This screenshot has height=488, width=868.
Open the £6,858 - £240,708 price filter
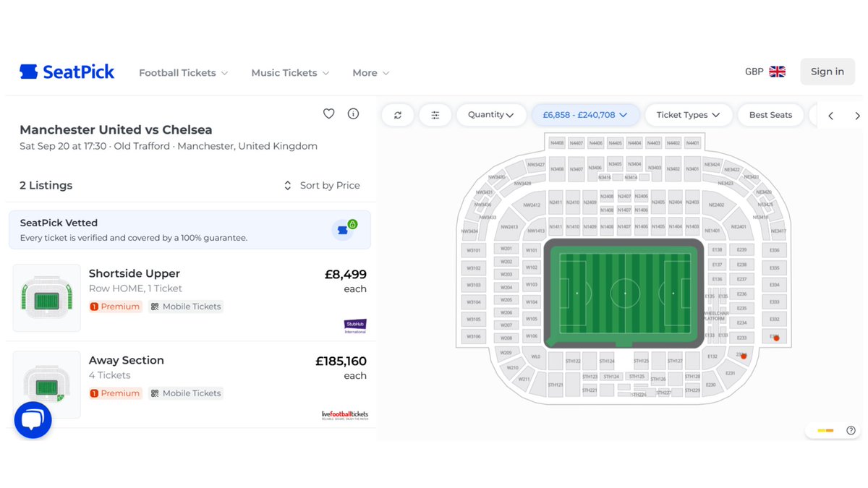click(x=585, y=115)
